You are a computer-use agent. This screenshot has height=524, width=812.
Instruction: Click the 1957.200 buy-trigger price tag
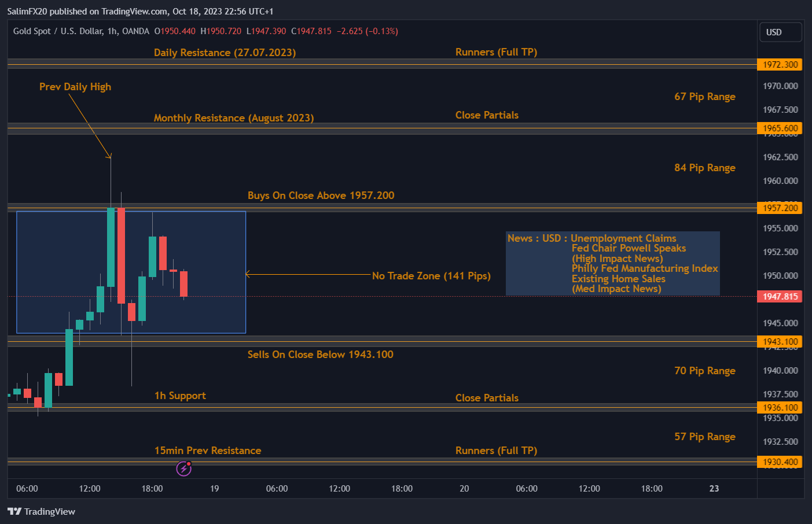click(x=780, y=208)
